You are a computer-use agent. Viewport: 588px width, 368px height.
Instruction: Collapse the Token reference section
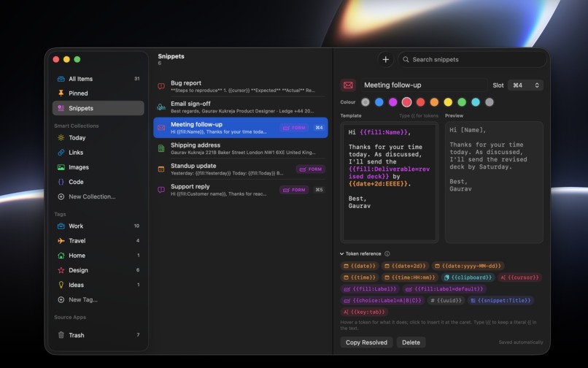tap(341, 254)
